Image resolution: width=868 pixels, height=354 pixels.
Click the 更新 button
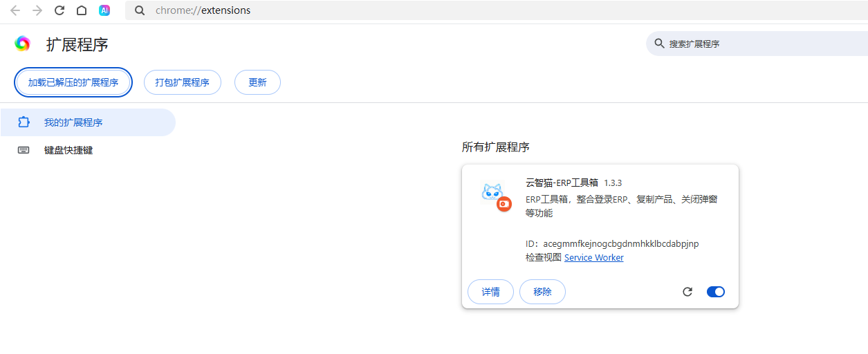tap(257, 82)
